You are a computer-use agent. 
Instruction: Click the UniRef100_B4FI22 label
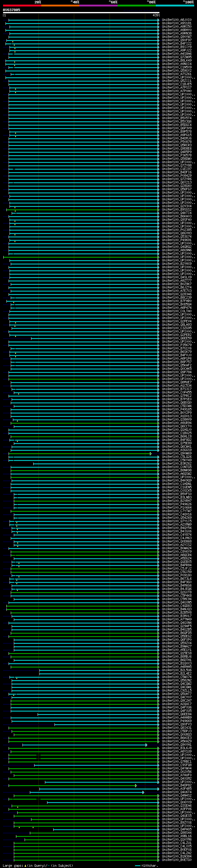click(177, 43)
